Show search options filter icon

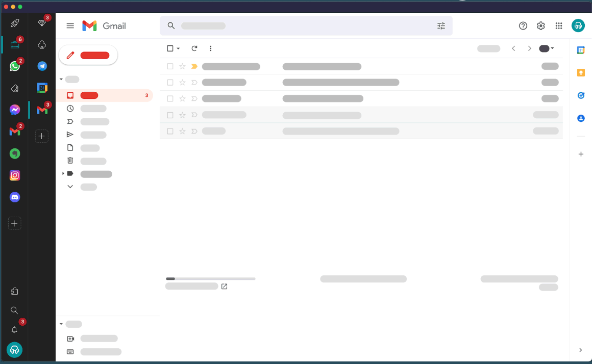pos(441,25)
